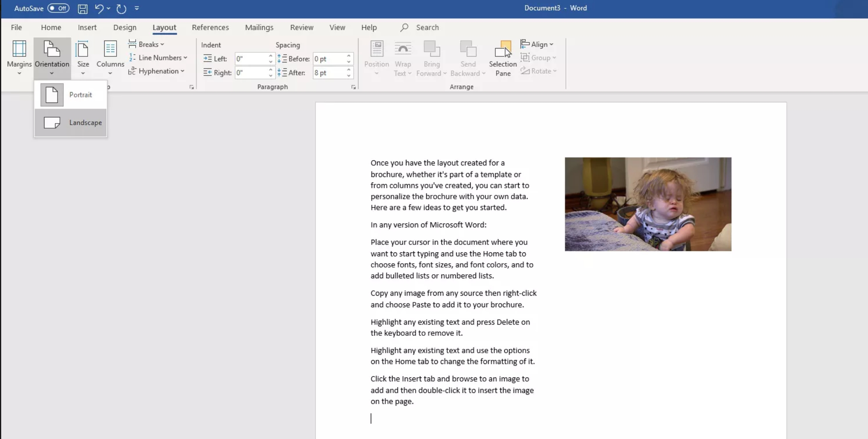The height and width of the screenshot is (439, 868).
Task: Click the Spacing Before field
Action: pos(329,59)
